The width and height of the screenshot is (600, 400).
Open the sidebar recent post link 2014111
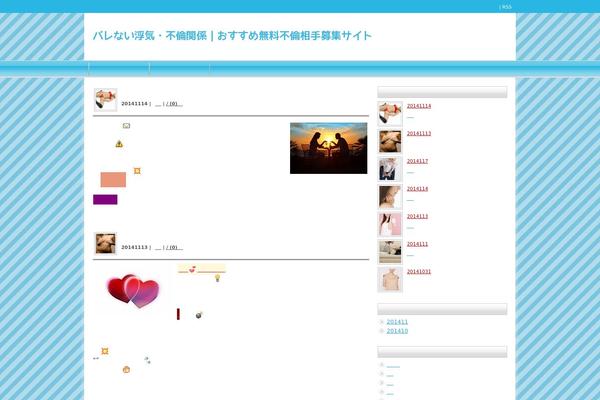tap(417, 244)
